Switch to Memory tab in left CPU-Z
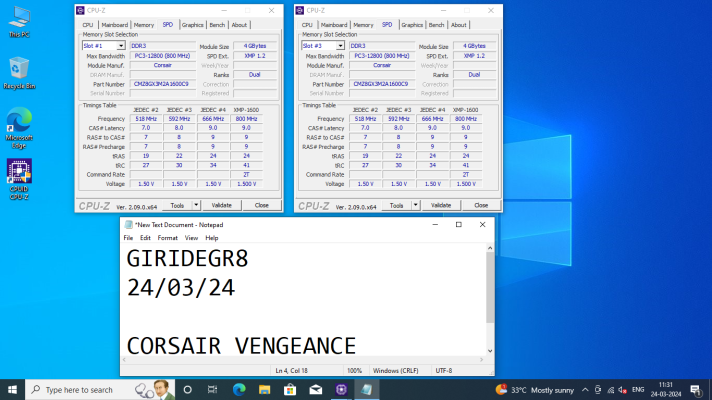The height and width of the screenshot is (400, 712). (x=143, y=25)
